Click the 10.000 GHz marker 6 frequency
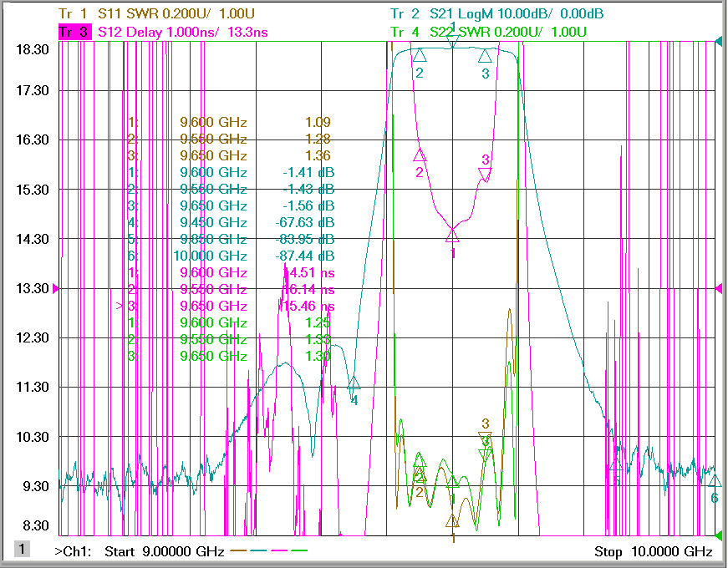 pyautogui.click(x=210, y=256)
